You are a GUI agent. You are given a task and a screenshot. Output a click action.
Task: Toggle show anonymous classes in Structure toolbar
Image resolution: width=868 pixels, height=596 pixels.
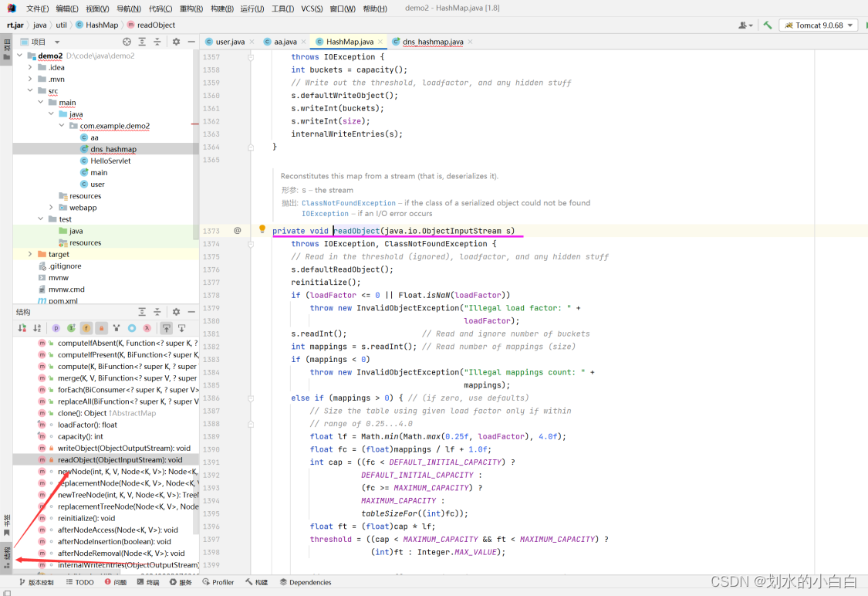132,328
